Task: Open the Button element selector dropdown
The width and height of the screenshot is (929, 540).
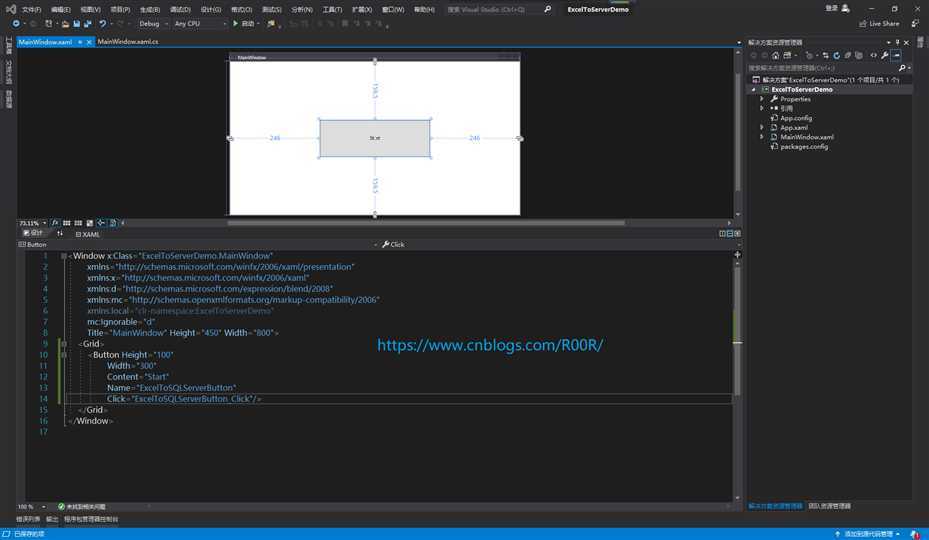Action: 197,244
